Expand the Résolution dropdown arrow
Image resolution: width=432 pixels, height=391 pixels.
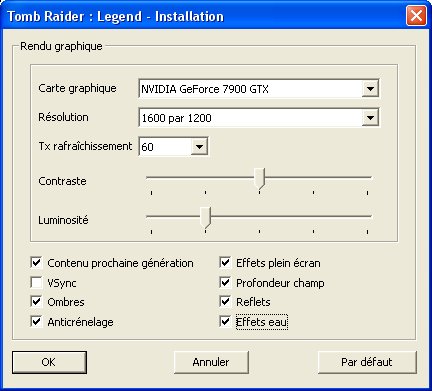(x=370, y=118)
